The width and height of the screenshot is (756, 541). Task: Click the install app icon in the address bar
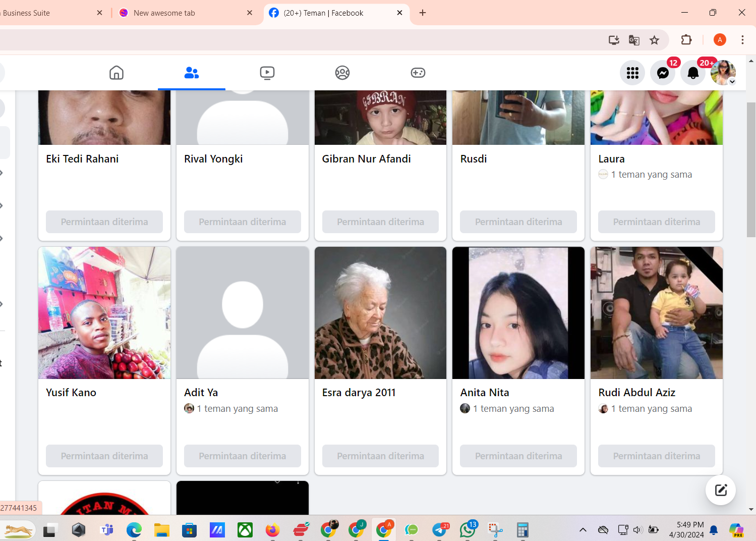pyautogui.click(x=614, y=40)
